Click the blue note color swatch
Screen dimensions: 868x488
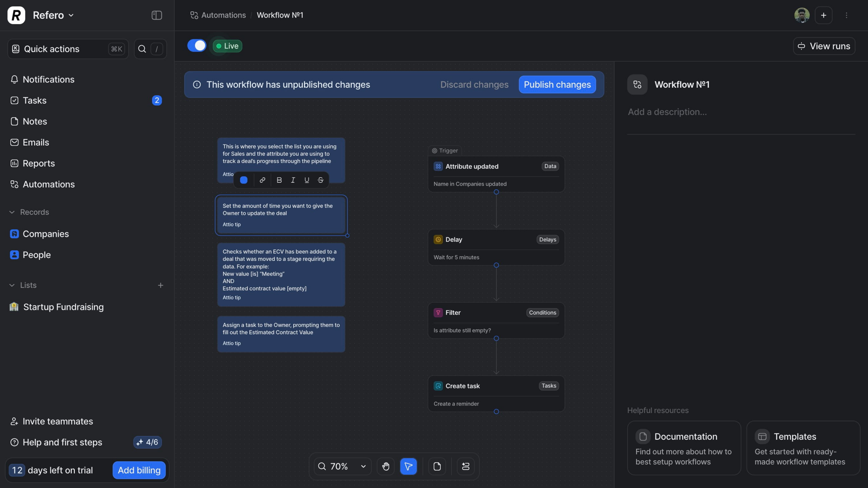pos(244,180)
